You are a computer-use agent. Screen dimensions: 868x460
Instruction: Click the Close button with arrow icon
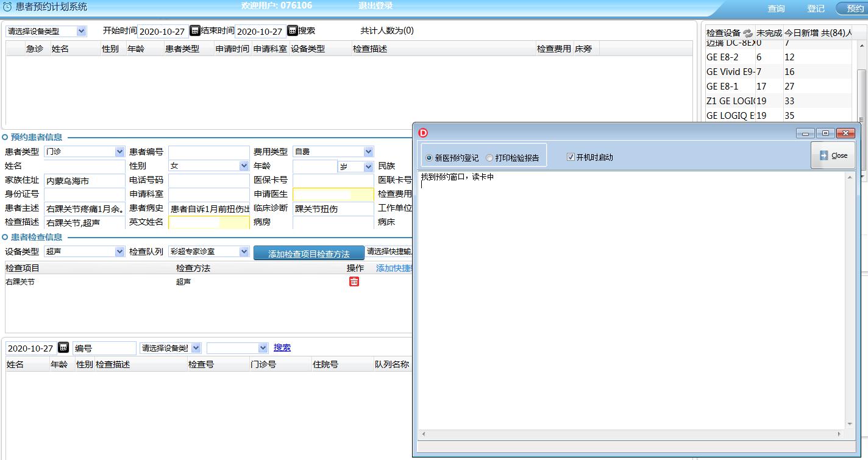click(833, 155)
